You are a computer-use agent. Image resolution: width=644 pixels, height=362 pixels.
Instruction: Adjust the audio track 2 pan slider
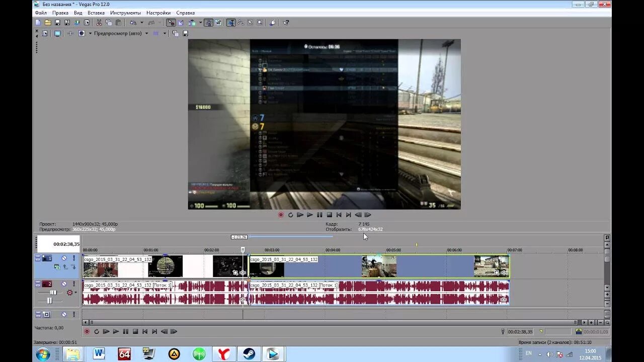click(50, 301)
